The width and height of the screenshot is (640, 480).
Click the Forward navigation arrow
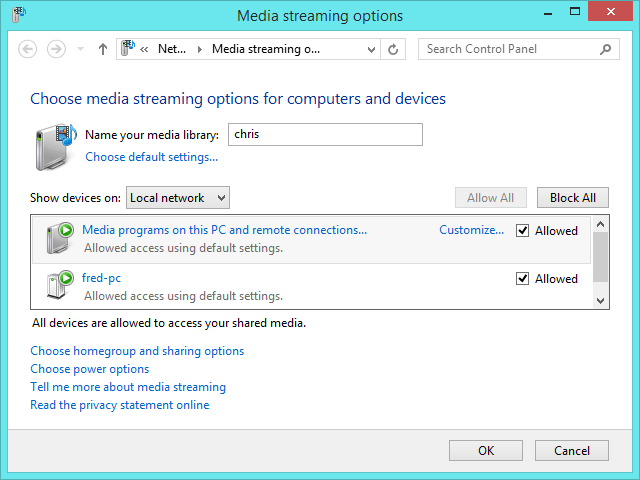(56, 49)
